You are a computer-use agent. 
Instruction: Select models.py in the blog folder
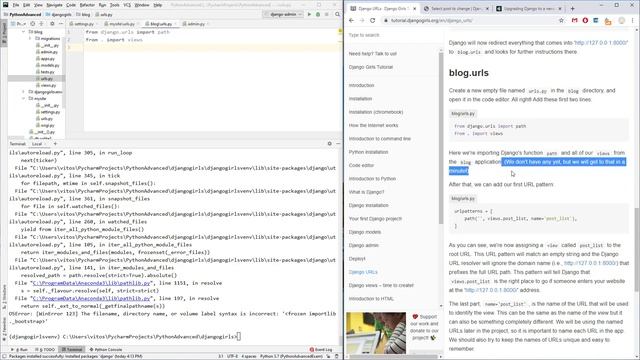coord(49,65)
